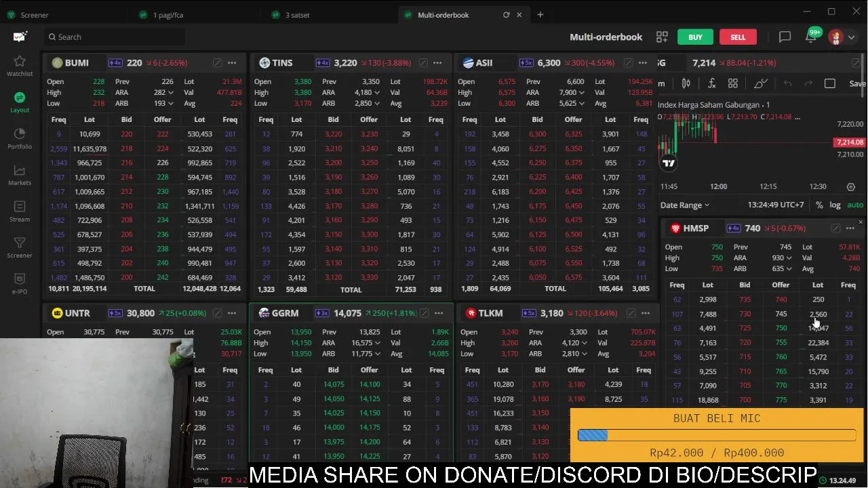Open chart templates grid icon
868x488 pixels.
click(733, 83)
